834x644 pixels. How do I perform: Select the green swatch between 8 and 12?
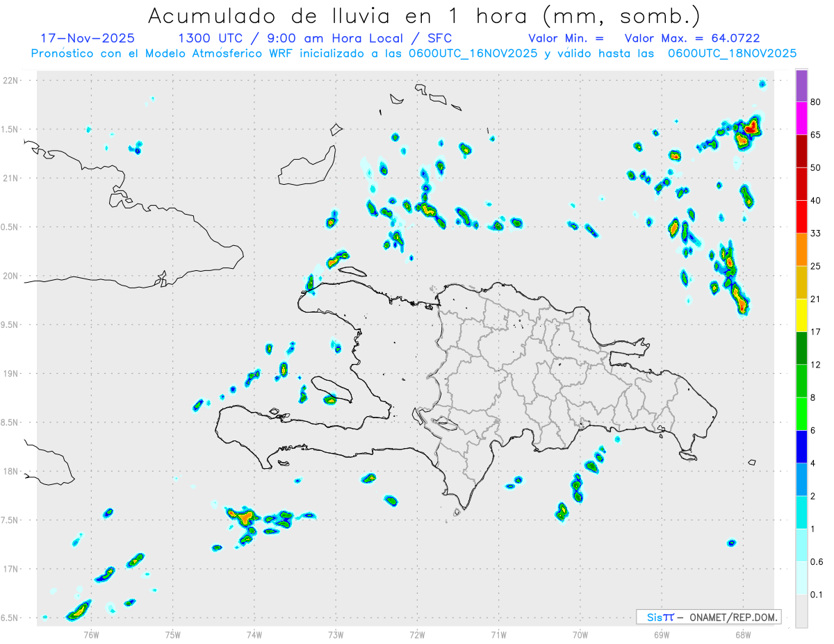tap(801, 381)
